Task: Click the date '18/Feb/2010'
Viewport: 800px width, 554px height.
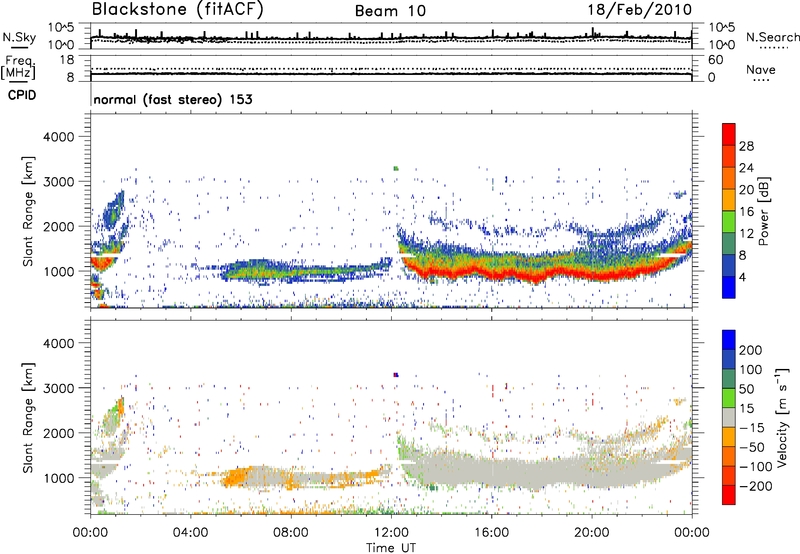Action: click(640, 10)
